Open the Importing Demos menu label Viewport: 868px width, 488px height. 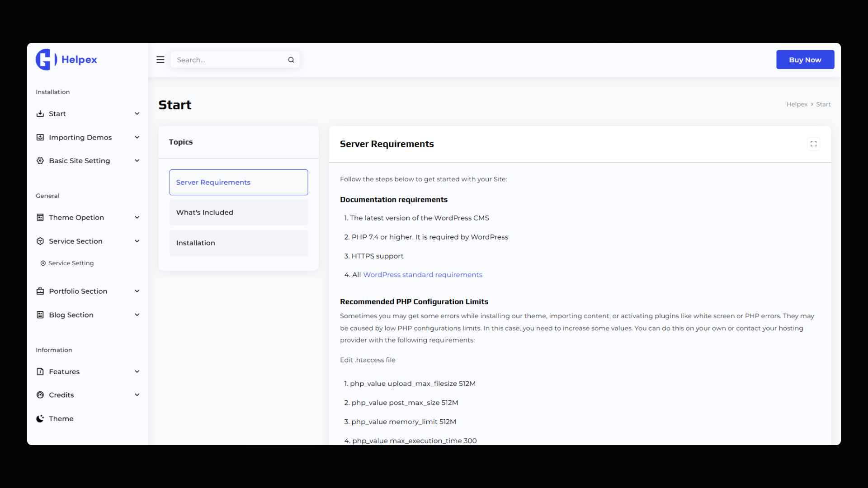pyautogui.click(x=80, y=137)
